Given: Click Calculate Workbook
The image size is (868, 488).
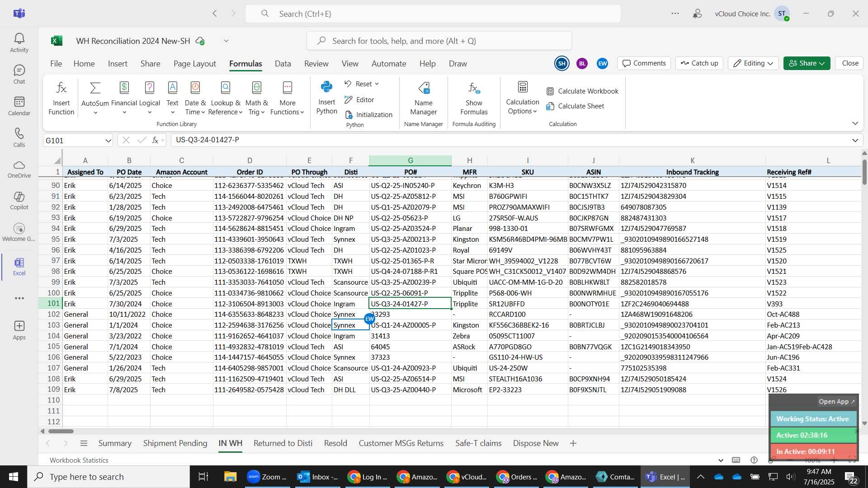Looking at the screenshot, I should tap(582, 91).
